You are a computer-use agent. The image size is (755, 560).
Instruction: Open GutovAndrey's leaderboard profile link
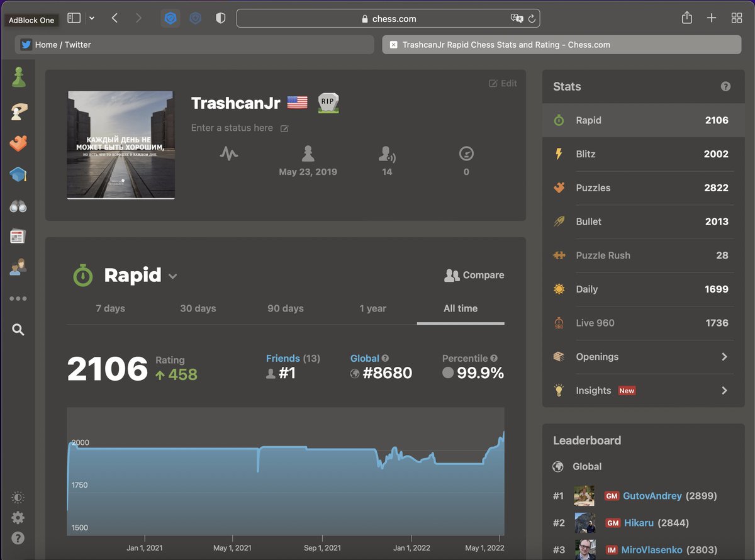652,496
